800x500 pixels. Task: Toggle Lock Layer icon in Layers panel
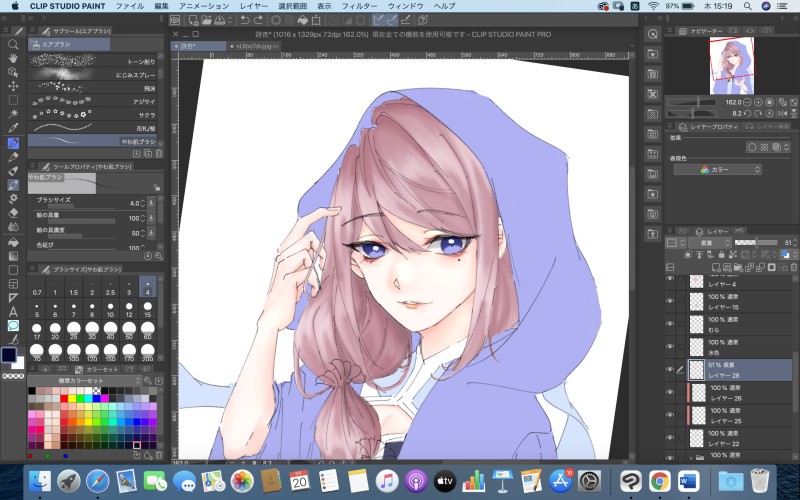pos(721,254)
